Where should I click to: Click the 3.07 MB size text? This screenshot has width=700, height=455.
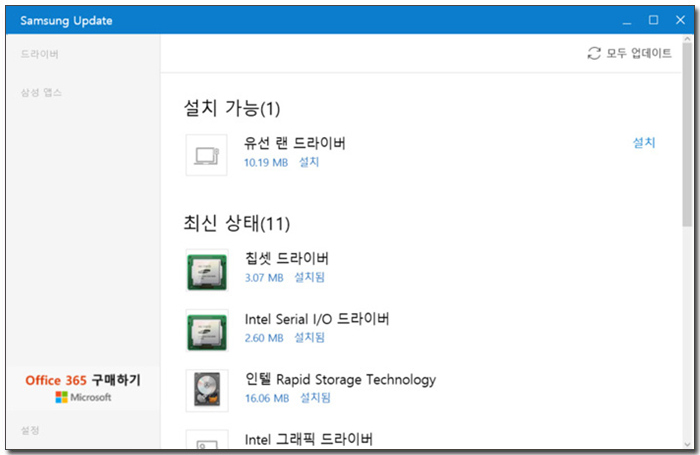[264, 278]
